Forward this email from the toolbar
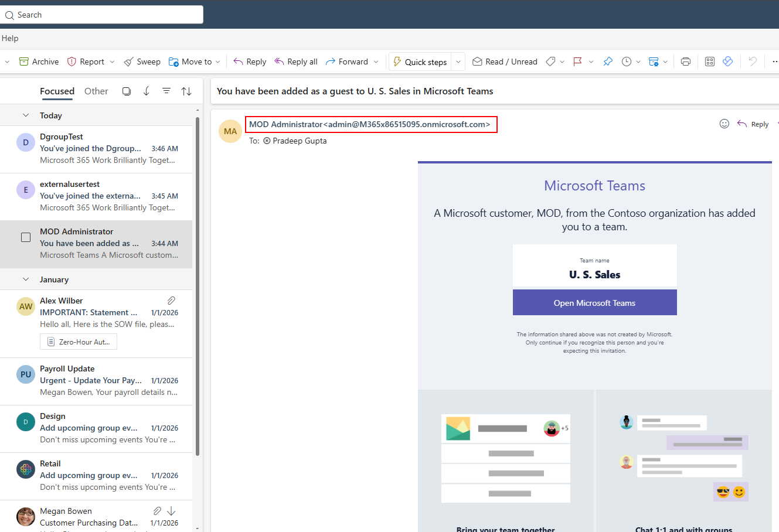 [x=347, y=62]
